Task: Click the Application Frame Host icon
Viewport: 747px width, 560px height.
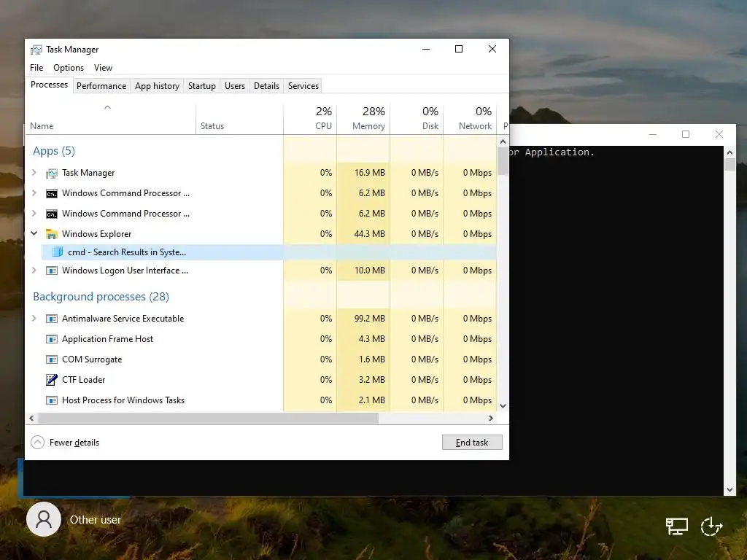Action: pos(52,339)
